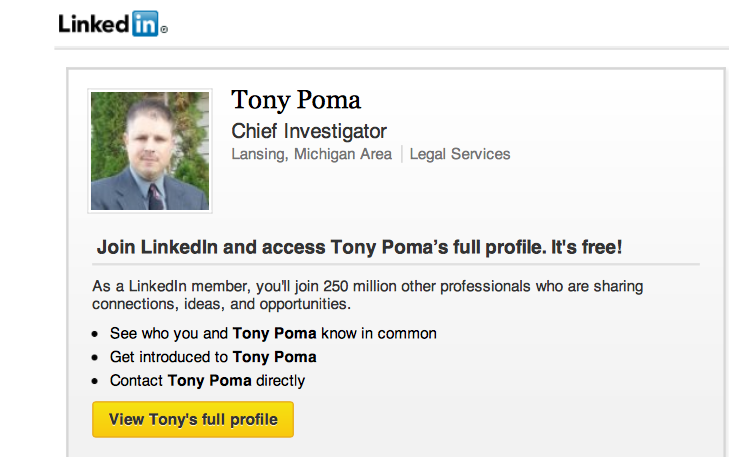This screenshot has height=457, width=729.
Task: Click the "250 million other professionals" paragraph
Action: [x=367, y=294]
